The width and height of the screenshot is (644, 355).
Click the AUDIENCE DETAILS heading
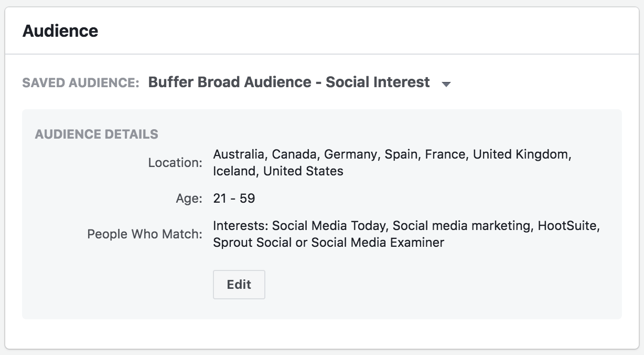pyautogui.click(x=96, y=134)
